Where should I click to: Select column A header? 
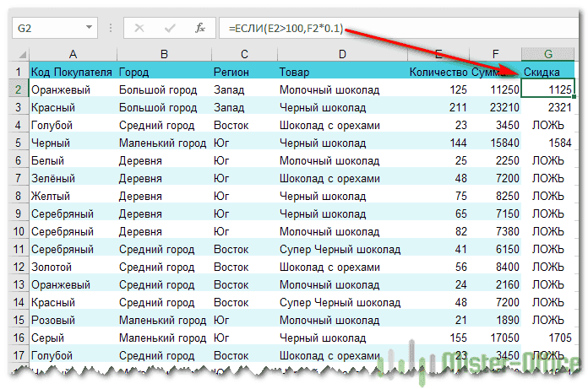pyautogui.click(x=73, y=55)
